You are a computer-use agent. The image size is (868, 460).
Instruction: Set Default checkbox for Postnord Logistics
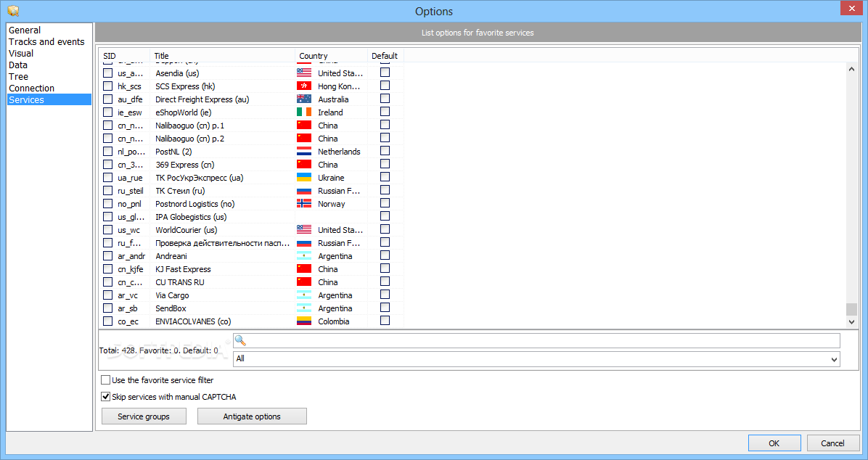pos(385,203)
